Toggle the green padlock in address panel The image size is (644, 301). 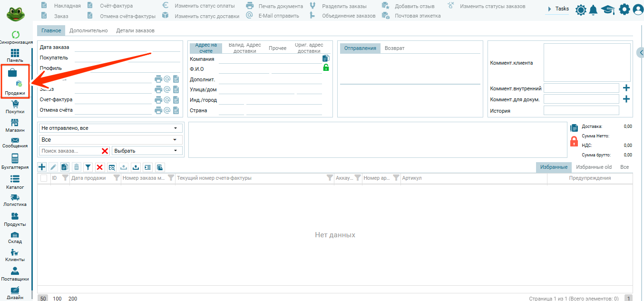326,68
